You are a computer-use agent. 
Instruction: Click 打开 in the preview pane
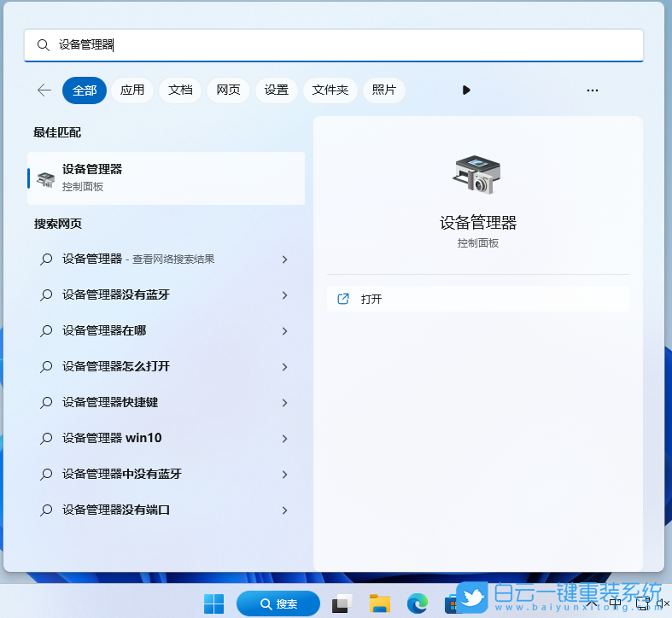point(478,299)
